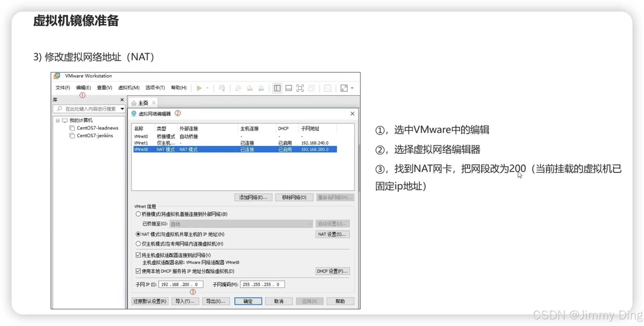Open the 文件(F) menu
The height and width of the screenshot is (326, 644).
pos(63,88)
